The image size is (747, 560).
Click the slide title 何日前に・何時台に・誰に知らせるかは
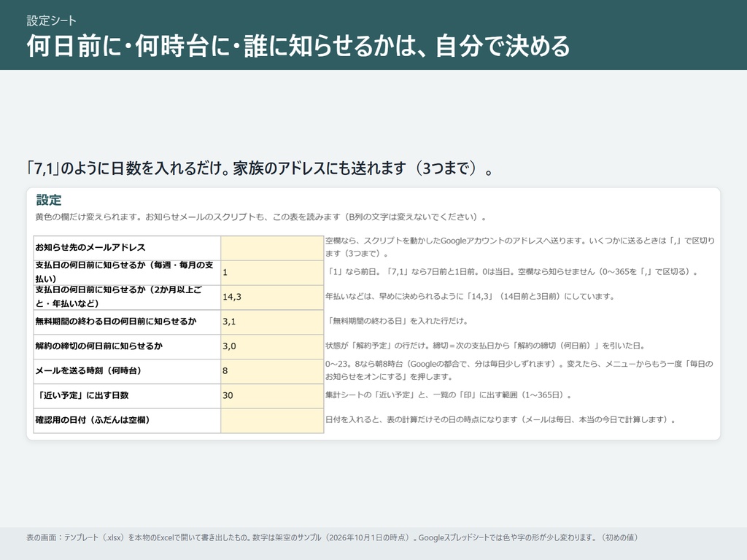(298, 46)
